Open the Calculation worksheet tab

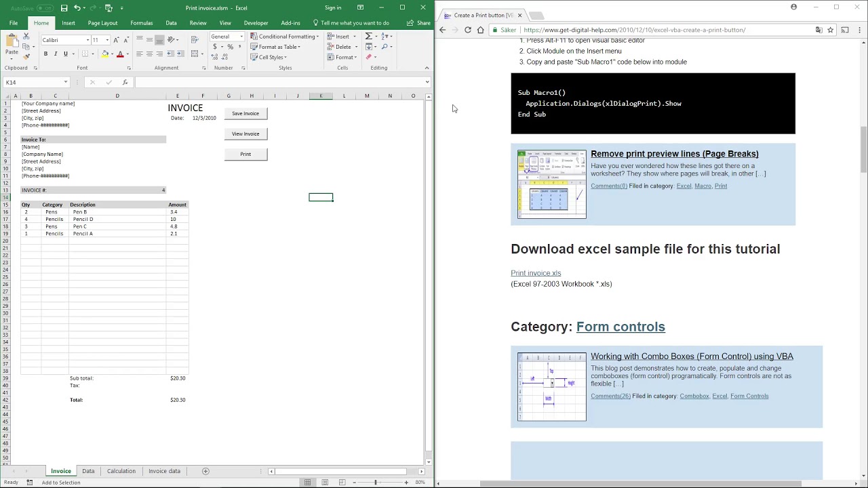click(x=121, y=471)
